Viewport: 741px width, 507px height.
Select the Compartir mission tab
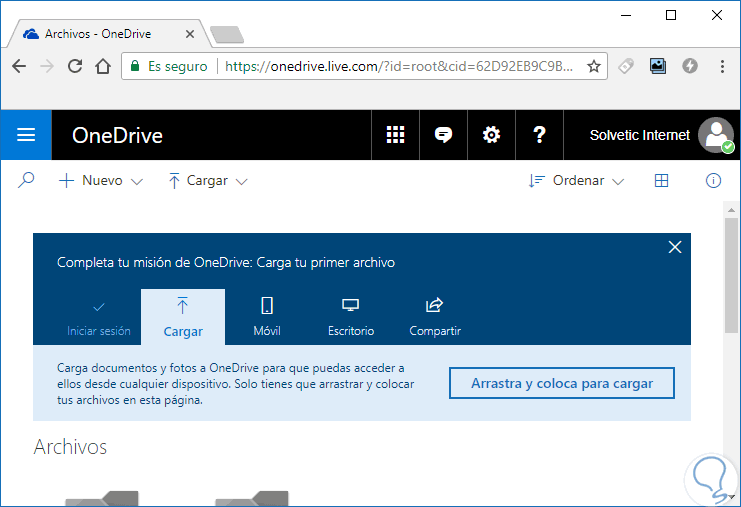[x=435, y=318]
